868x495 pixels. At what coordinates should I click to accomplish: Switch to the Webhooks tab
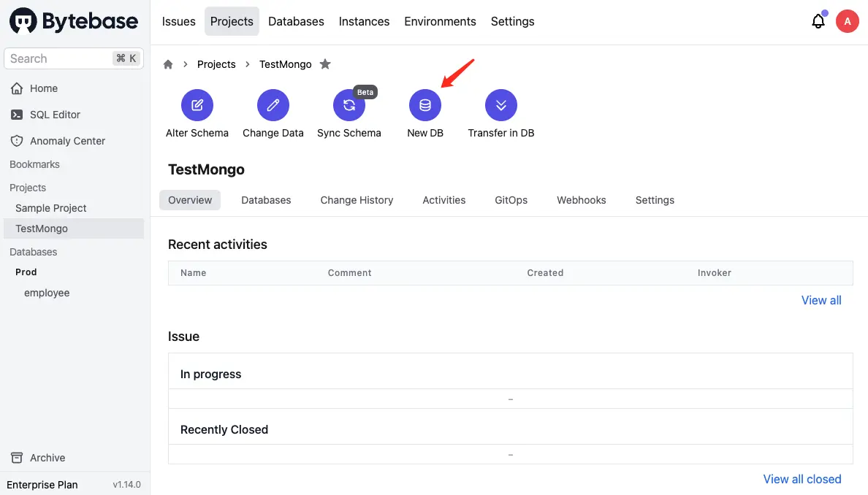582,200
